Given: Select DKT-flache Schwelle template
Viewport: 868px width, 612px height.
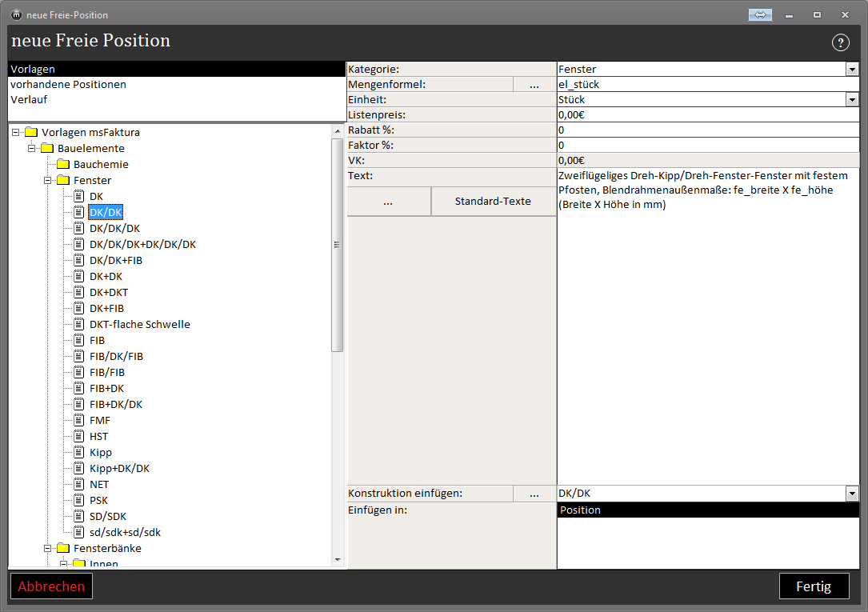Looking at the screenshot, I should 139,324.
